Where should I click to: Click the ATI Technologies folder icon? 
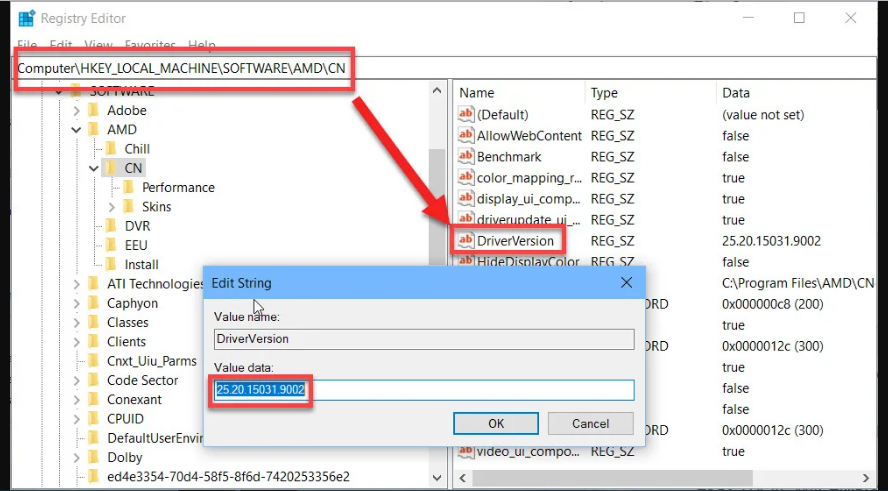pyautogui.click(x=94, y=283)
